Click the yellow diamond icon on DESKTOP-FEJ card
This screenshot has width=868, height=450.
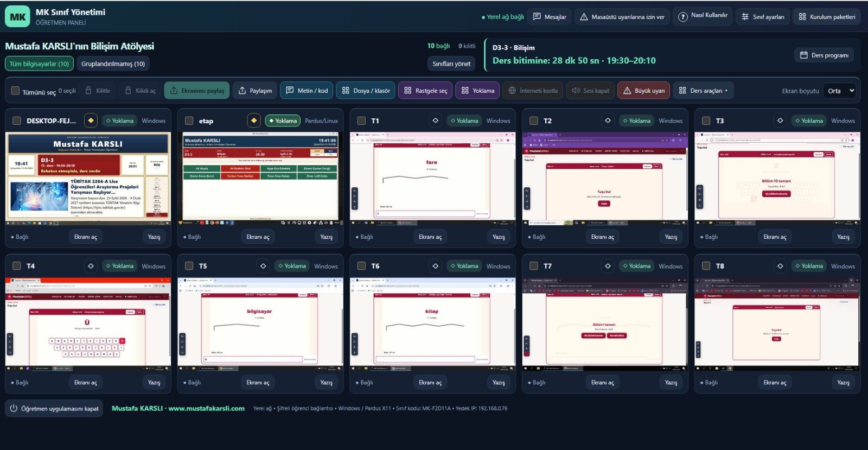(x=91, y=121)
